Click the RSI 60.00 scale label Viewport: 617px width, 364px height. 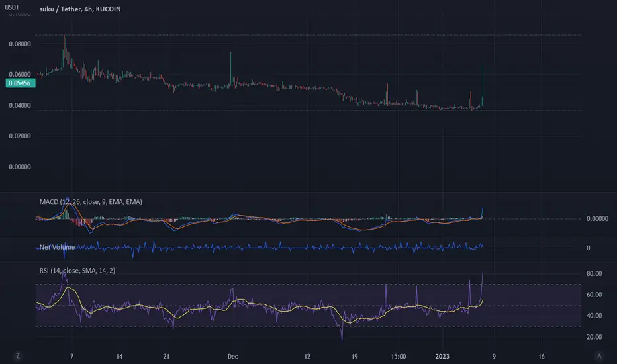[594, 295]
